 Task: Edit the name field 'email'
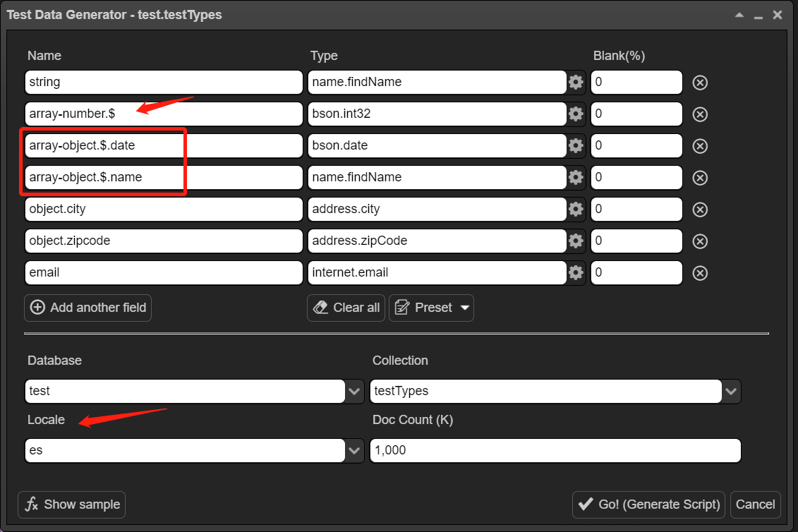[164, 272]
